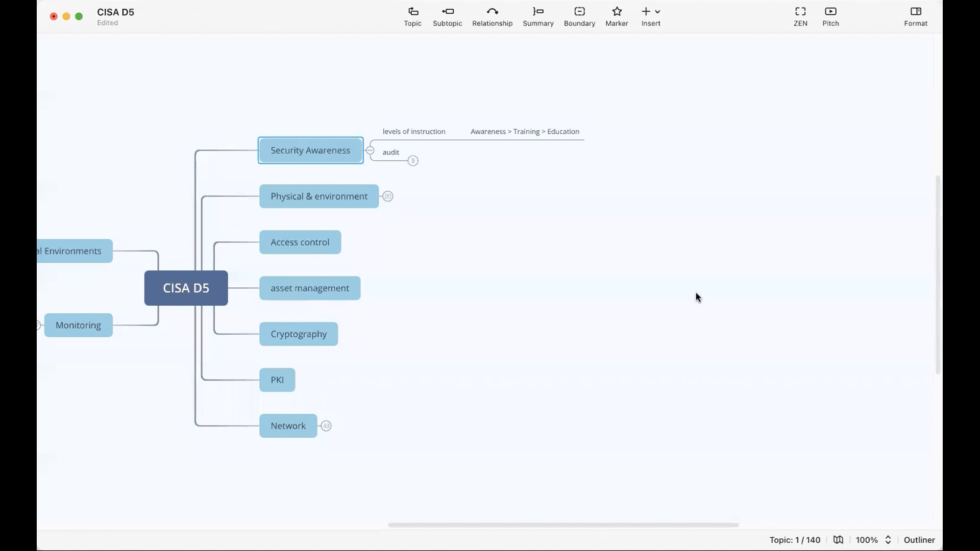This screenshot has height=551, width=980.
Task: Add a new Topic from toolbar
Action: click(x=412, y=16)
